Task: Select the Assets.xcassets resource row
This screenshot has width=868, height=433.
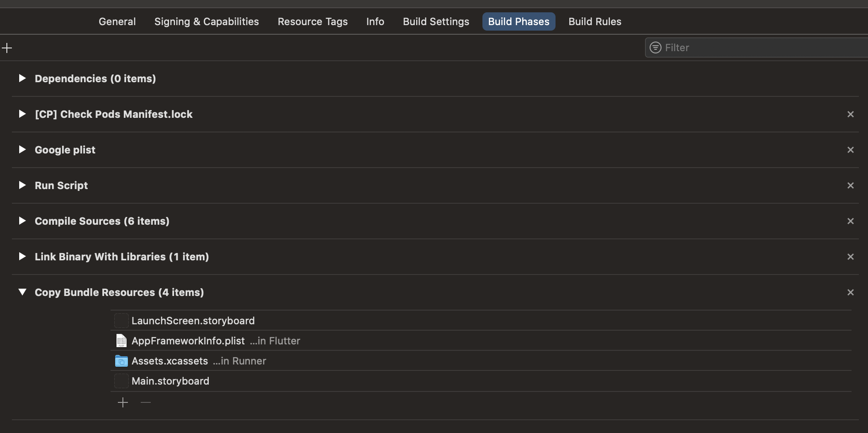Action: (170, 361)
